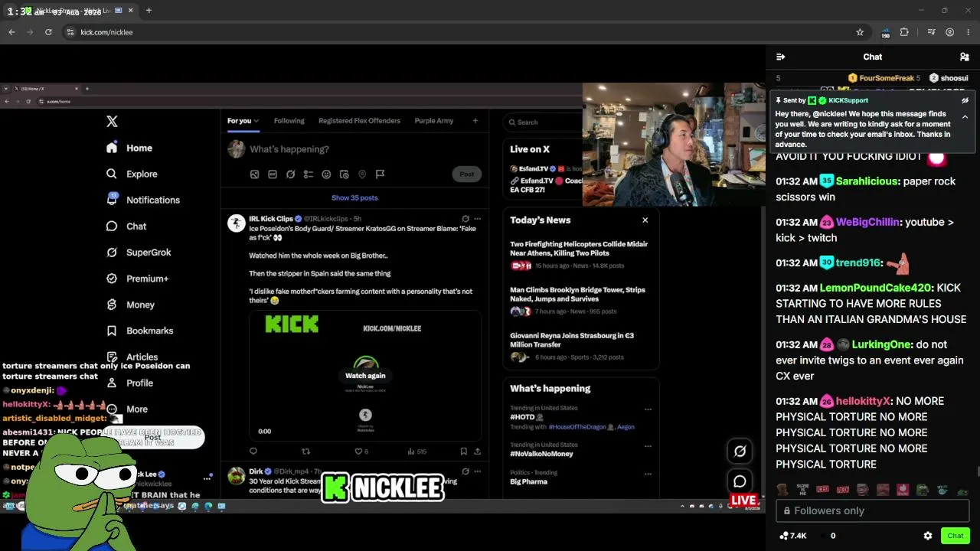The height and width of the screenshot is (551, 980).
Task: Add a GIF to the post
Action: click(x=273, y=174)
